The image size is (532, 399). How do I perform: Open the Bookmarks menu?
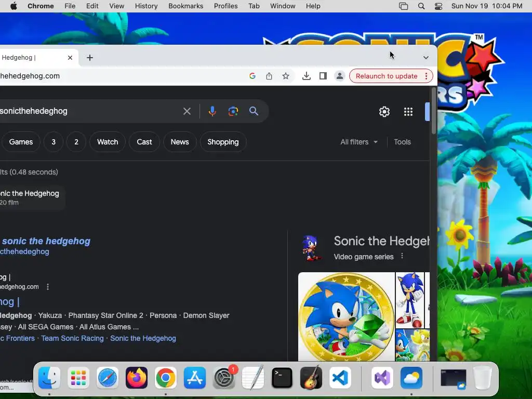click(x=185, y=6)
